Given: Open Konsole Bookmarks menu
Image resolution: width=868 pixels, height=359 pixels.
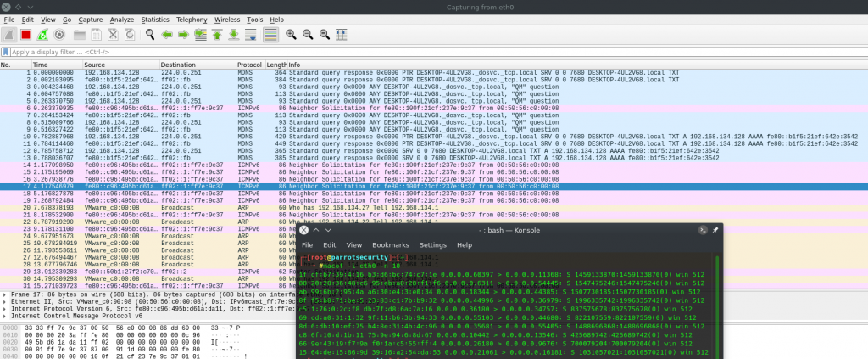Looking at the screenshot, I should pyautogui.click(x=391, y=245).
